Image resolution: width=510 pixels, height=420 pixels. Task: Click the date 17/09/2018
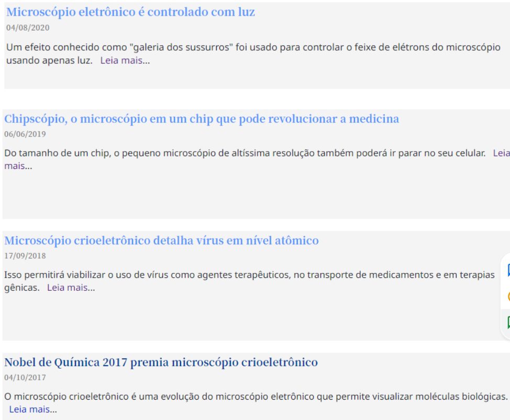[x=25, y=256]
